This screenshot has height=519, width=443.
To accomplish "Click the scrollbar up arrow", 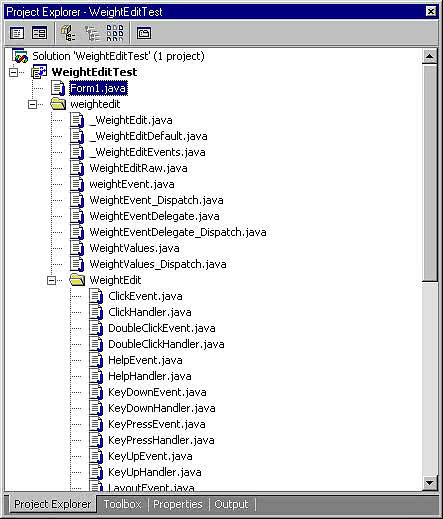I will pos(430,57).
